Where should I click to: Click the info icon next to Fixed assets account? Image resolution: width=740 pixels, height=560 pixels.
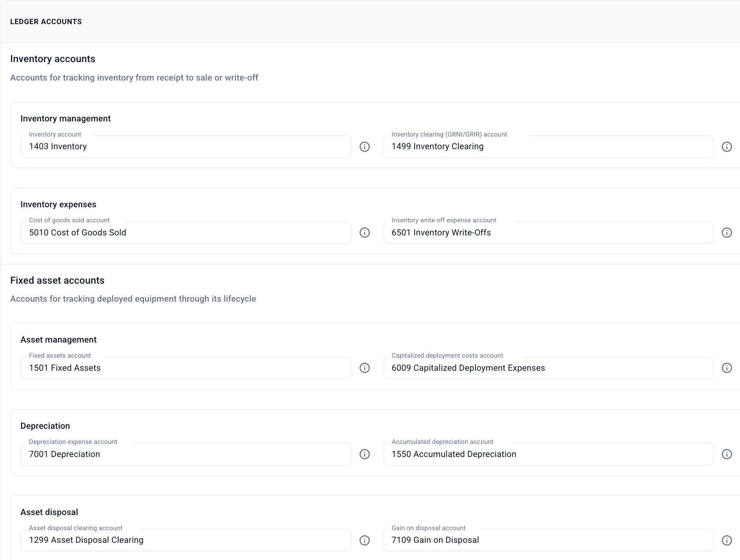click(x=365, y=368)
